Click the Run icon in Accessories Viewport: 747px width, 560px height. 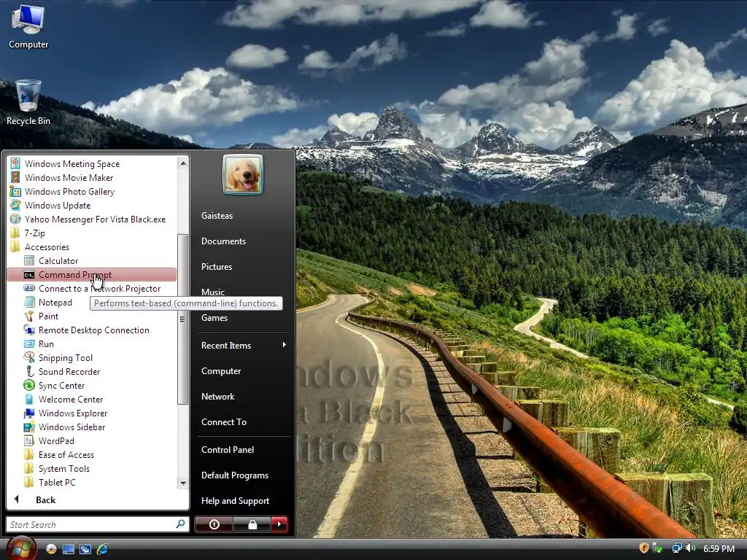29,344
